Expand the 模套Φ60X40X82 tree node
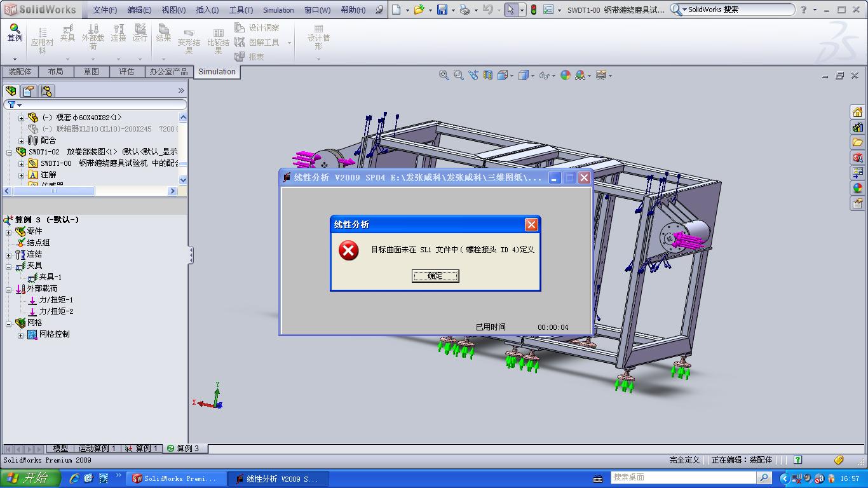The image size is (868, 488). click(x=21, y=118)
